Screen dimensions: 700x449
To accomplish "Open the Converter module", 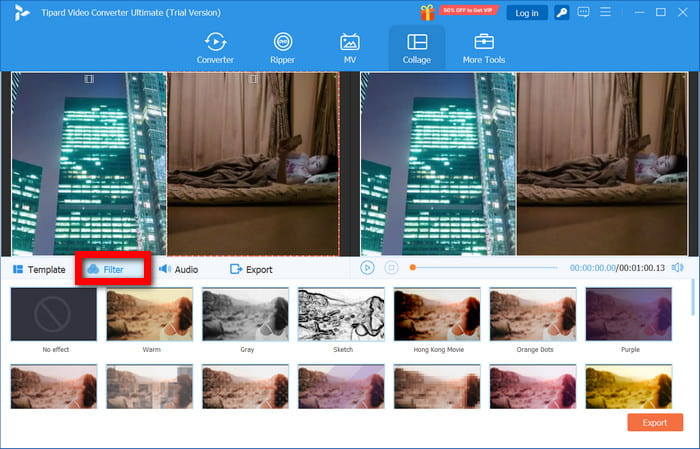I will pos(215,48).
